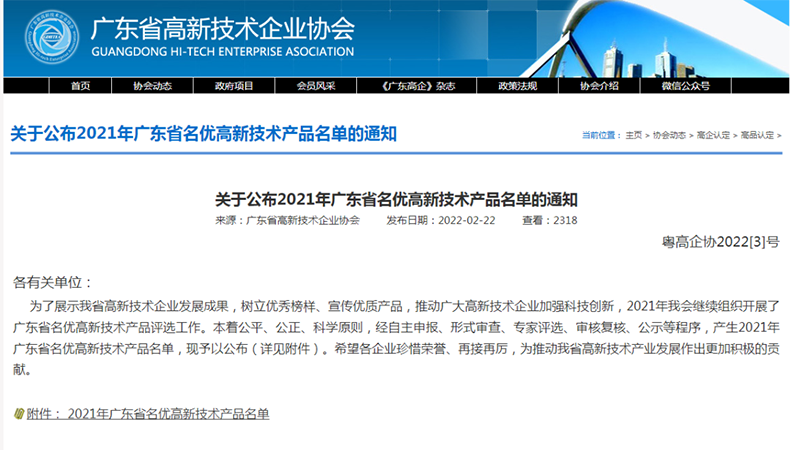The image size is (790, 450).
Task: Select the 微信公众号 menu item
Action: [x=686, y=86]
